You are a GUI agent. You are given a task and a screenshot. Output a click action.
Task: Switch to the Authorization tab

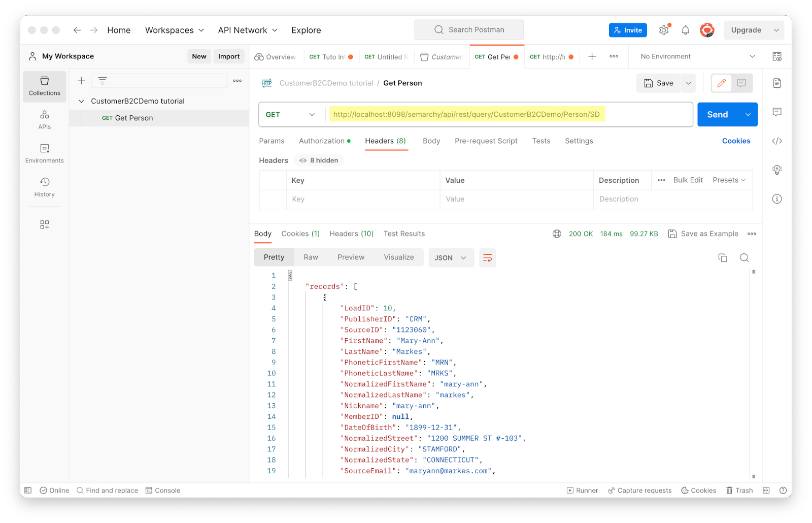tap(322, 141)
